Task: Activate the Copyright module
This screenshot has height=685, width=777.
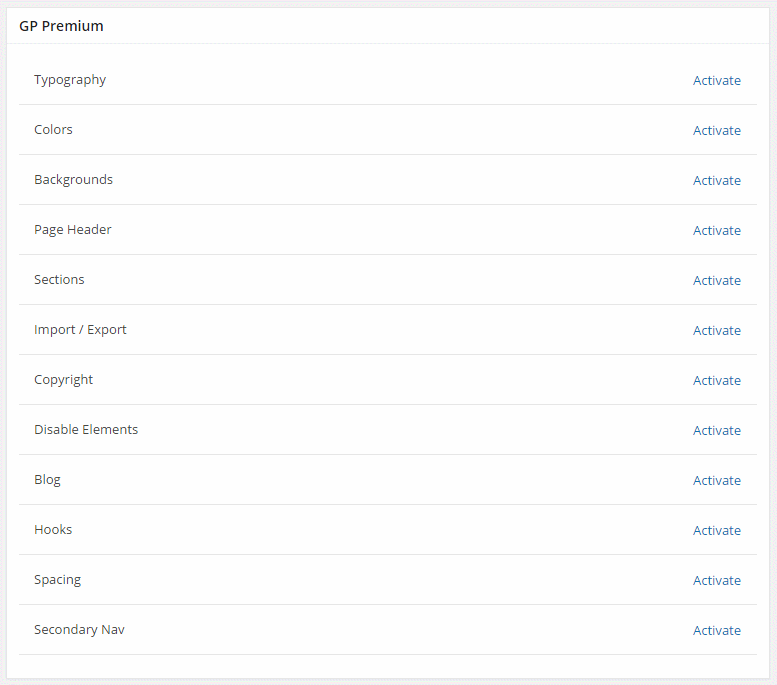Action: pos(716,381)
